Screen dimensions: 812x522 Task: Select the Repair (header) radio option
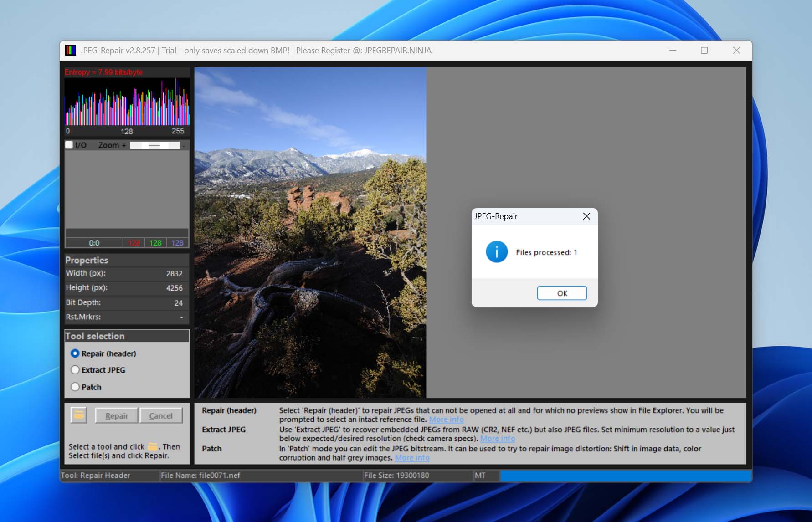coord(75,353)
